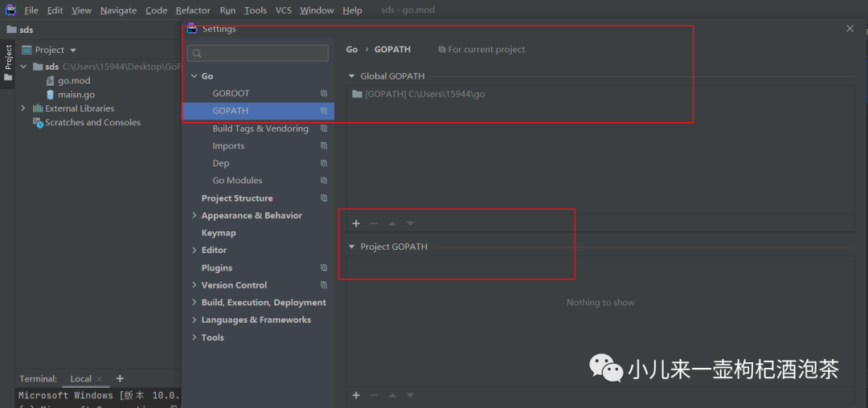Viewport: 868px width, 408px height.
Task: Open the File menu
Action: click(31, 10)
